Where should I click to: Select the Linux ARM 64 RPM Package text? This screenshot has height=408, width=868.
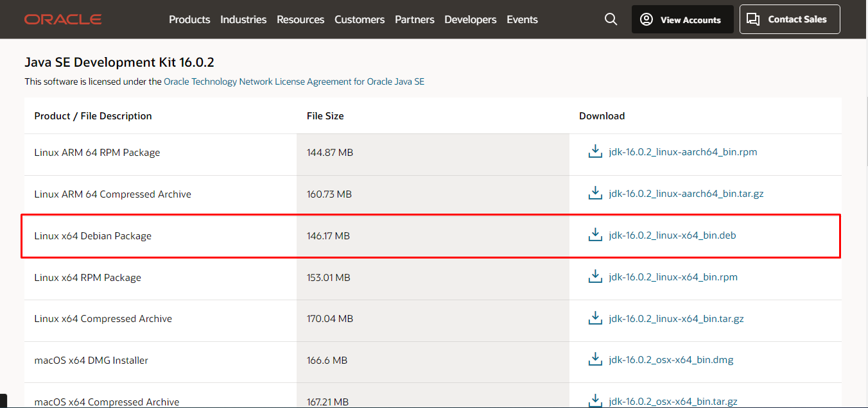coord(97,153)
